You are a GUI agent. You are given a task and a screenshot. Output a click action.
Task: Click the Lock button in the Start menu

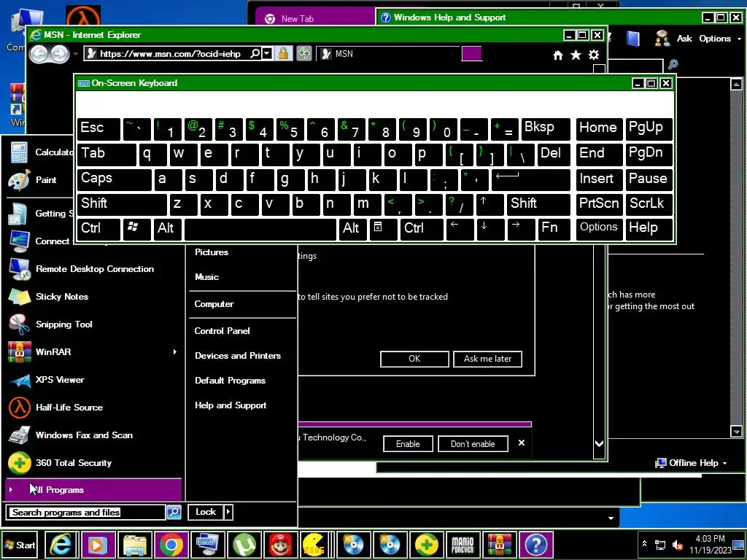[206, 512]
